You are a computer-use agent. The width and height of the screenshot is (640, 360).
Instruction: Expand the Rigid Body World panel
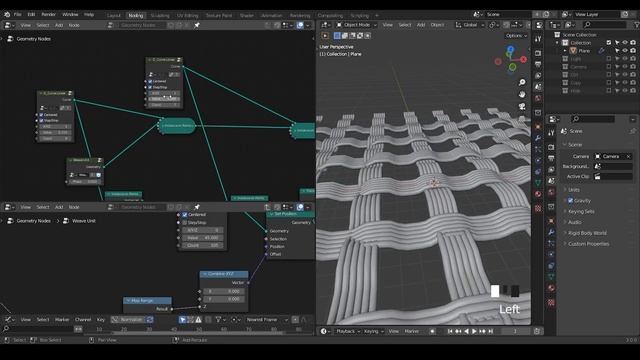[587, 233]
